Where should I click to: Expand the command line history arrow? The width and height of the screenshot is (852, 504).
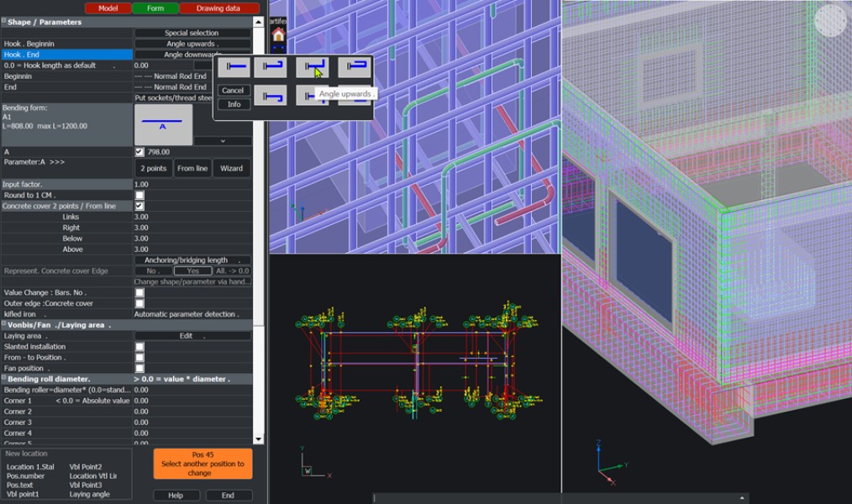(x=742, y=497)
